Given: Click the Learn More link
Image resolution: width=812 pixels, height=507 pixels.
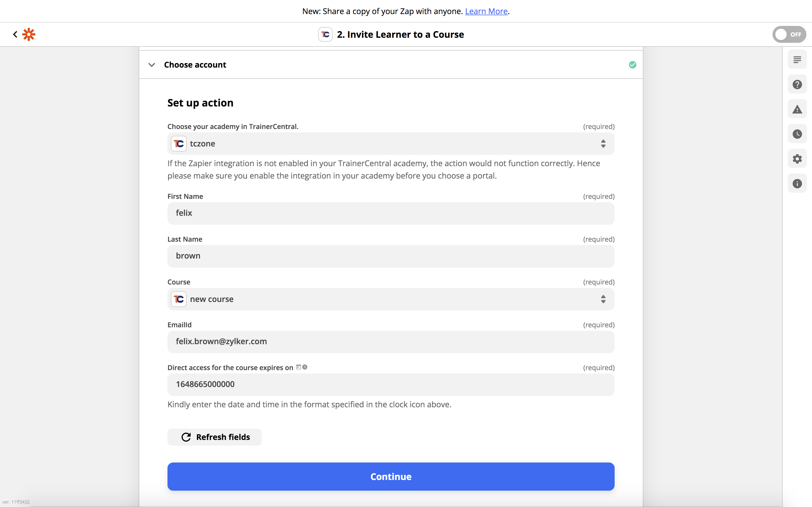Looking at the screenshot, I should click(486, 11).
